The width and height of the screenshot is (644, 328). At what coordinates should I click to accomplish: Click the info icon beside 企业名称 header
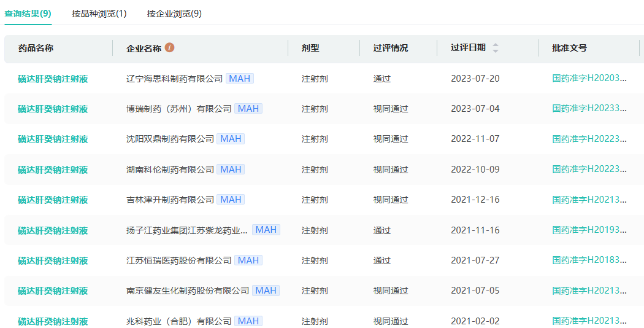pos(170,48)
